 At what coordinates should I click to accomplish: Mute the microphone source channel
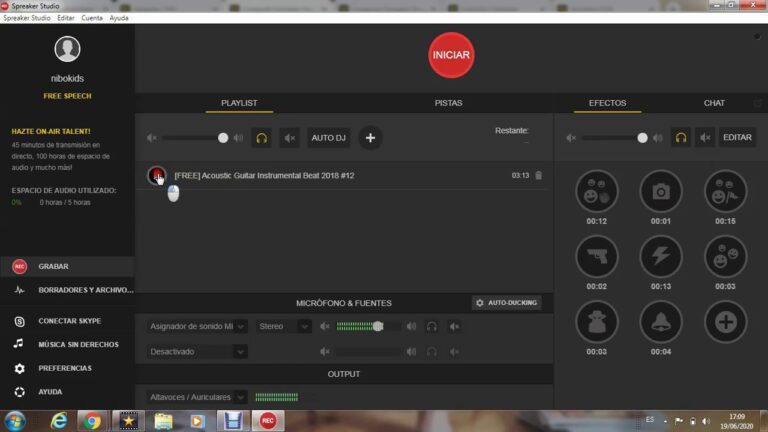(455, 326)
